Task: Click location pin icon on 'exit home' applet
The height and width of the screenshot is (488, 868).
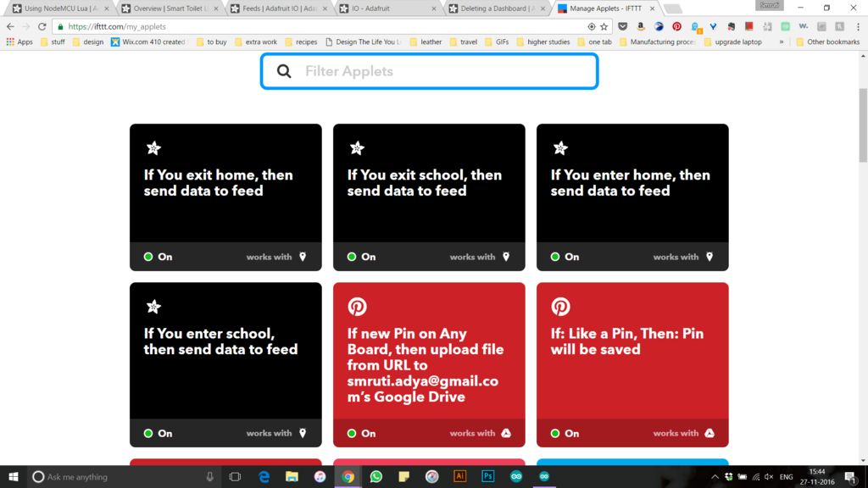Action: [303, 257]
